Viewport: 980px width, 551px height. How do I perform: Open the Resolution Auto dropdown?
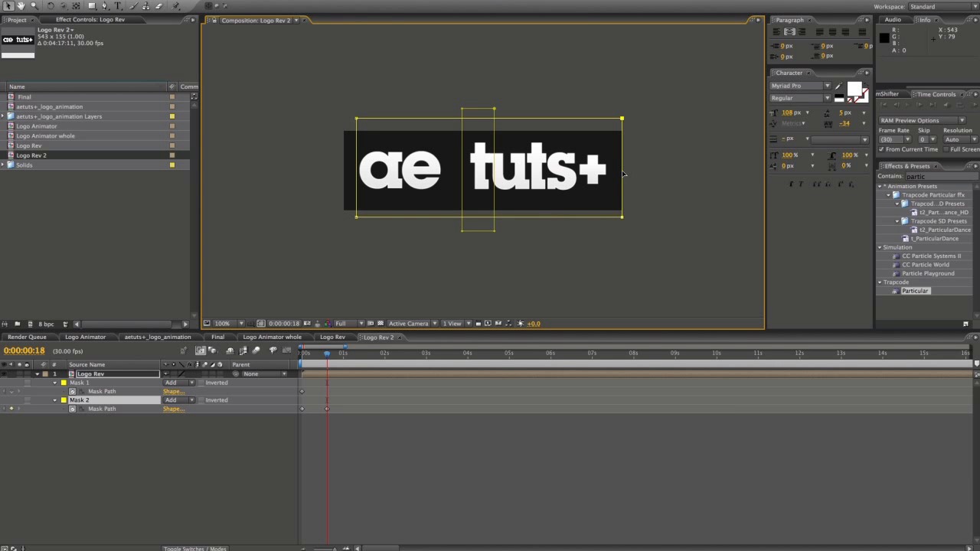[x=961, y=139]
